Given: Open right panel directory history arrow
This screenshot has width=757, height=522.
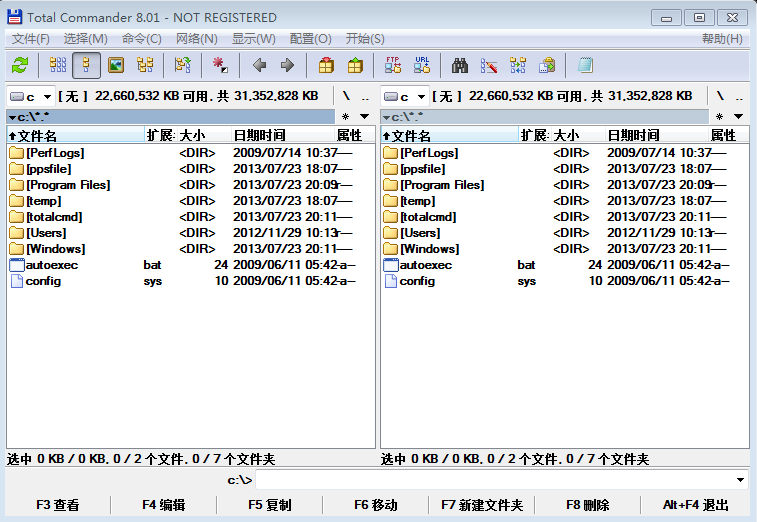Looking at the screenshot, I should [738, 116].
